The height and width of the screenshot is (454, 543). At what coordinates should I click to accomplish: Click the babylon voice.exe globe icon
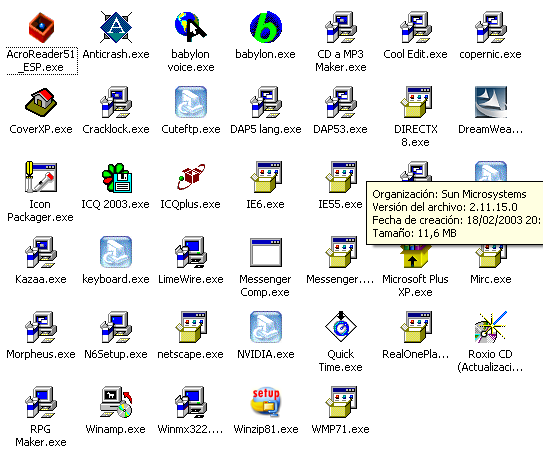[190, 27]
